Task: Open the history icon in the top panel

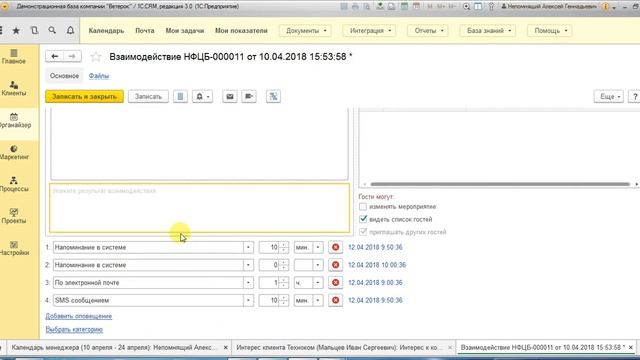Action: pos(34,30)
